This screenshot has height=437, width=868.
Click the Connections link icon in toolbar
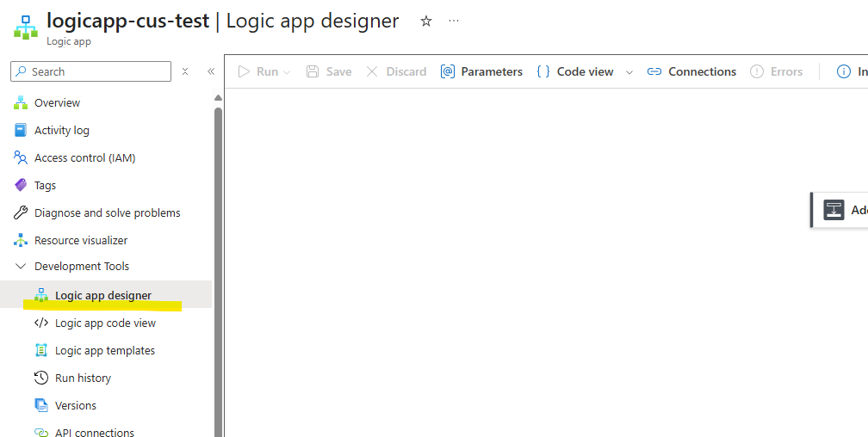point(654,71)
